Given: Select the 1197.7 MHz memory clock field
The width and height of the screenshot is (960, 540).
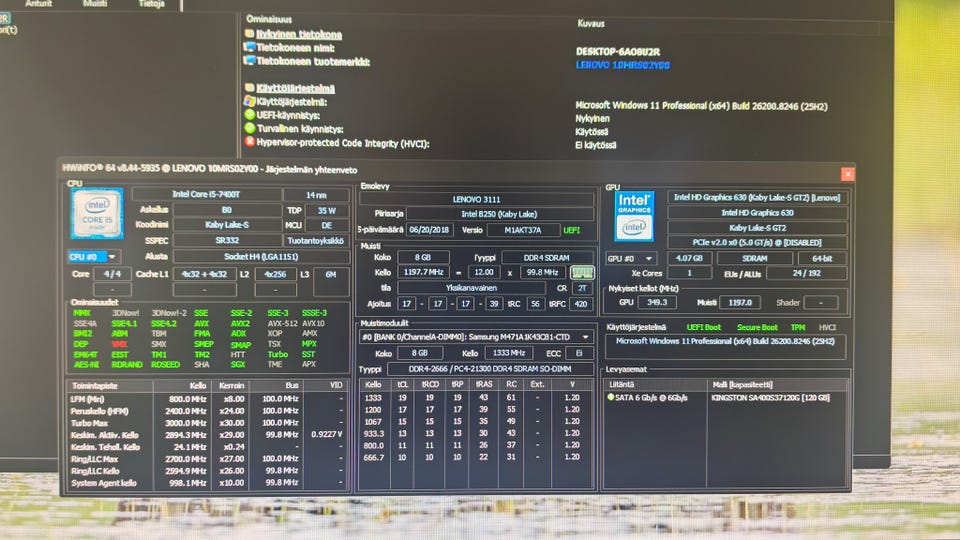Looking at the screenshot, I should [x=423, y=272].
